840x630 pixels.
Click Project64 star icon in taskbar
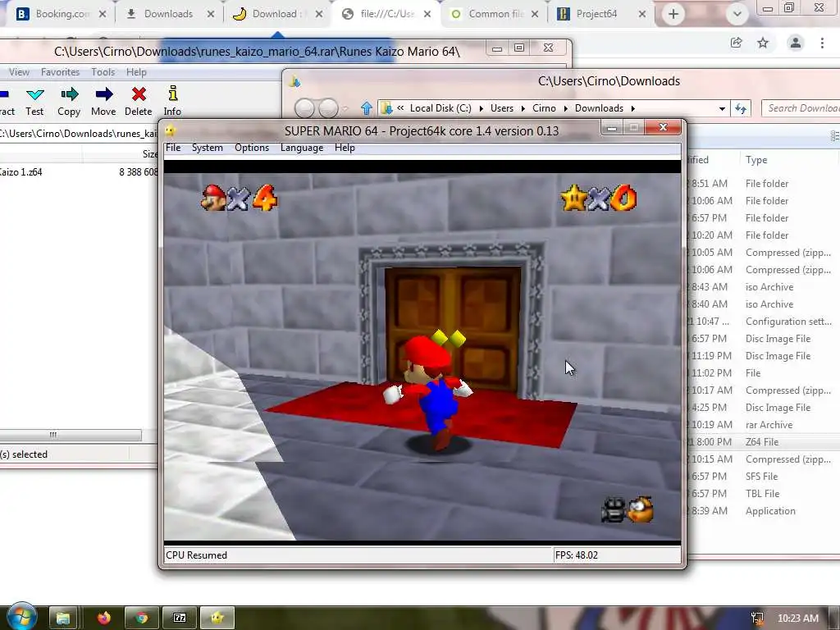click(217, 618)
